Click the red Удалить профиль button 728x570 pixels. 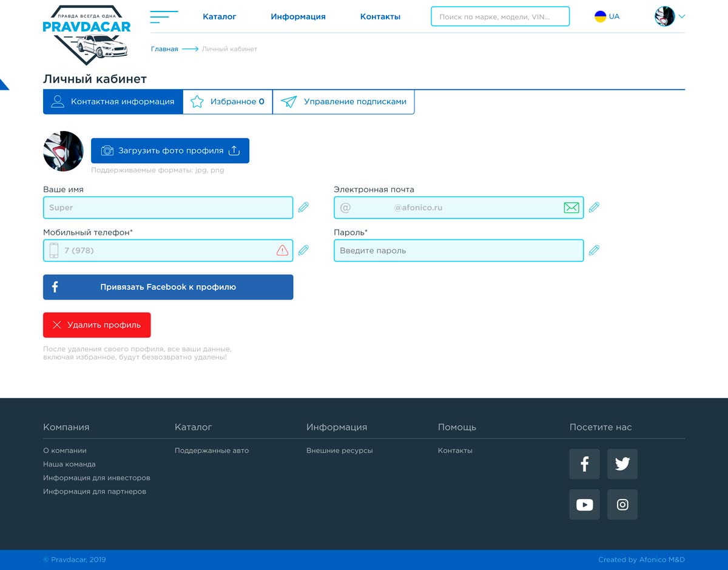[96, 325]
